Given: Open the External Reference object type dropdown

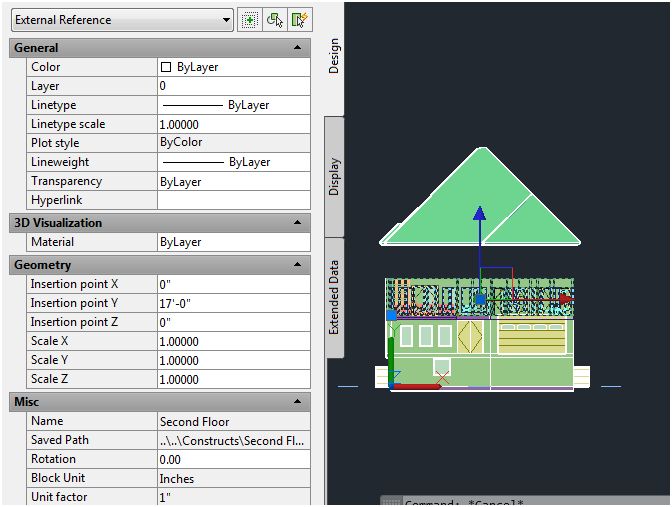Looking at the screenshot, I should (123, 20).
